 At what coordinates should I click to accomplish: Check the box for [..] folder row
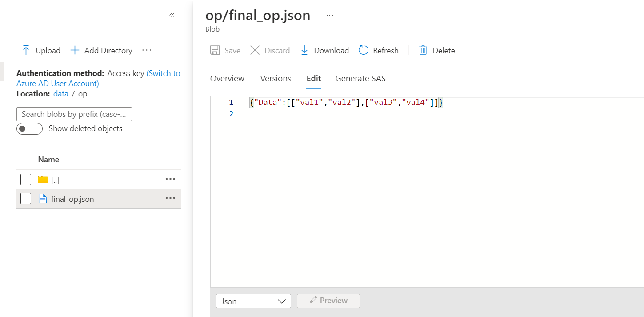[x=26, y=179]
